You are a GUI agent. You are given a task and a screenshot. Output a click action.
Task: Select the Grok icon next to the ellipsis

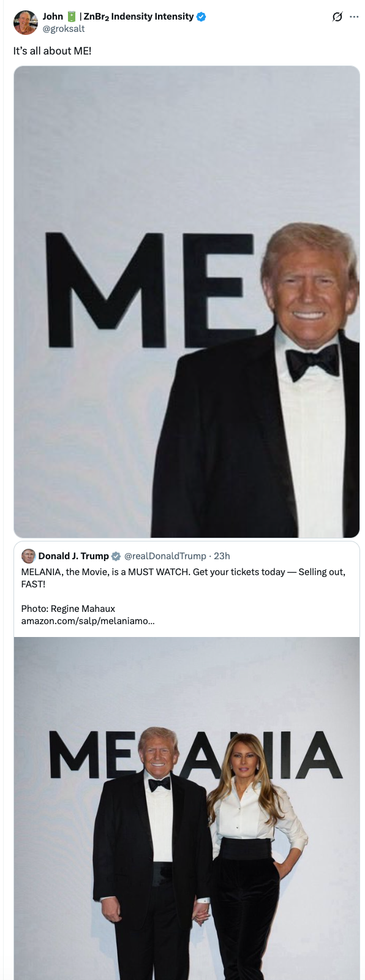(338, 17)
